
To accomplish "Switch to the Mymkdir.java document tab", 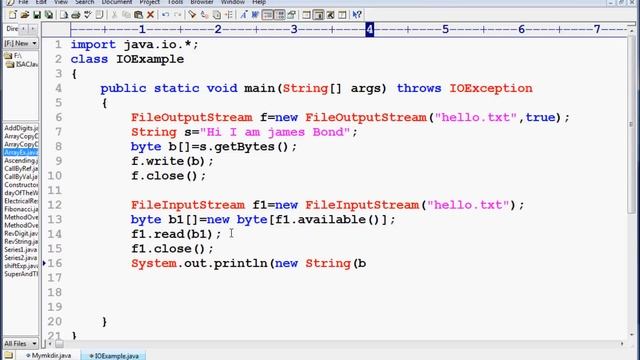I will point(49,356).
